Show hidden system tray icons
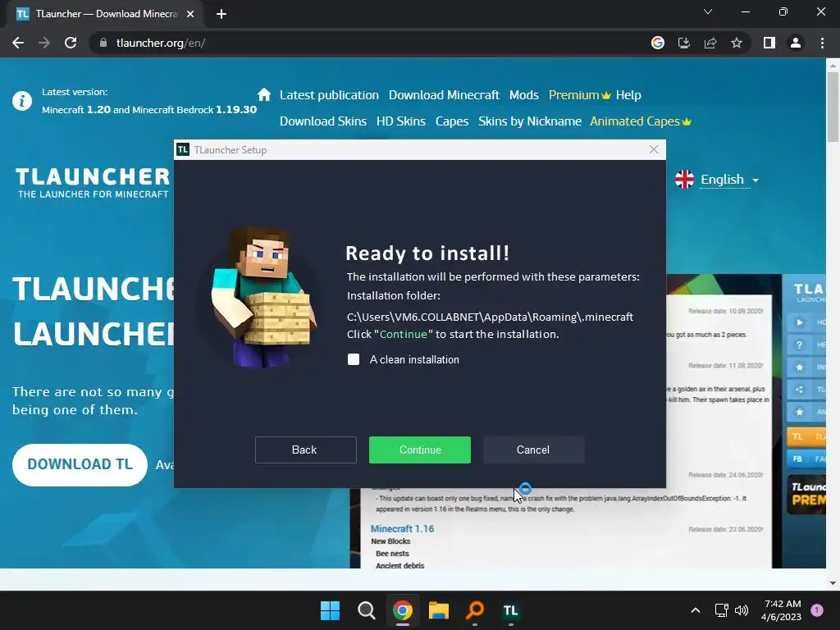 [x=696, y=610]
